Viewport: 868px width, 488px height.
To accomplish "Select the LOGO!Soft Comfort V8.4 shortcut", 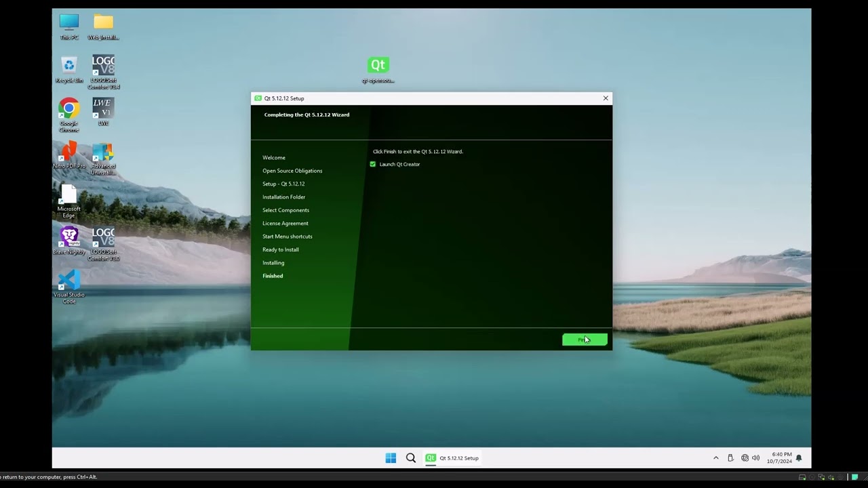I will (x=103, y=72).
